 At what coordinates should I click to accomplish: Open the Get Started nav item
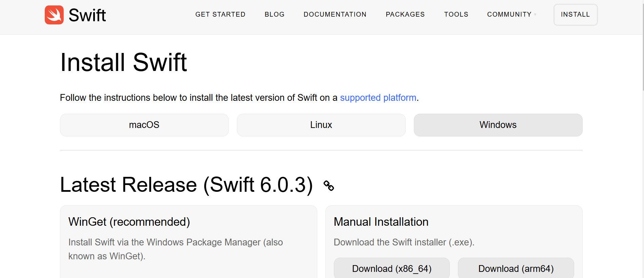point(220,15)
